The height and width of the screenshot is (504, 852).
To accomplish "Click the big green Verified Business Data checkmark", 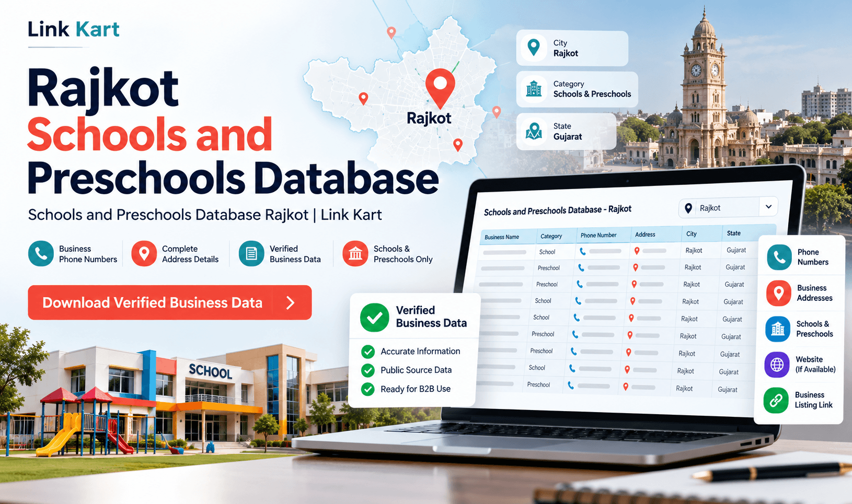I will [x=375, y=317].
